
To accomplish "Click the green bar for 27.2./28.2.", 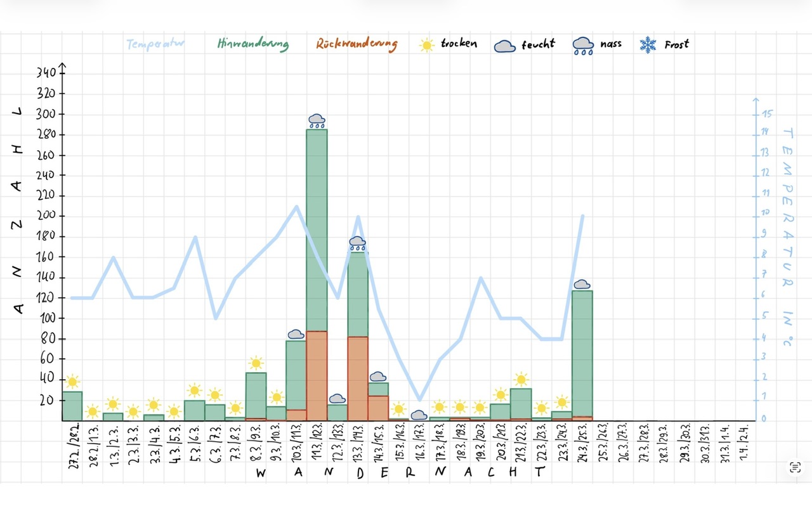I will coord(72,406).
